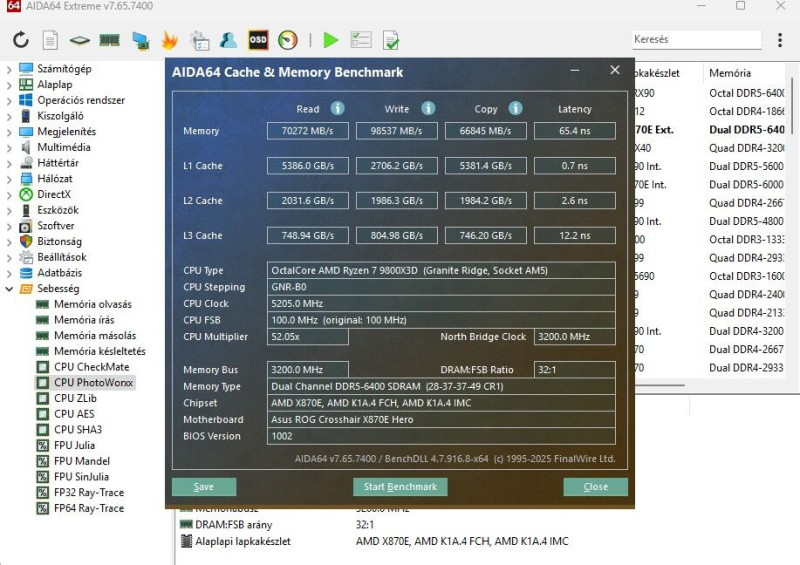800x565 pixels.
Task: Click the Refresh toolbar icon
Action: (21, 40)
